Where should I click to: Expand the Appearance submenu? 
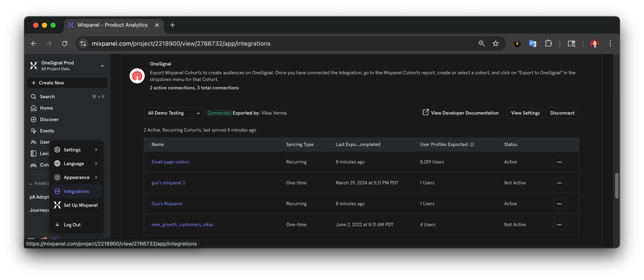76,177
